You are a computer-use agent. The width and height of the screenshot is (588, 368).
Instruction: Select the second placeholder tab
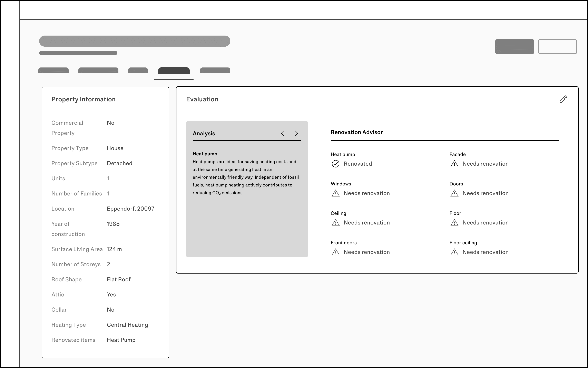click(x=98, y=70)
